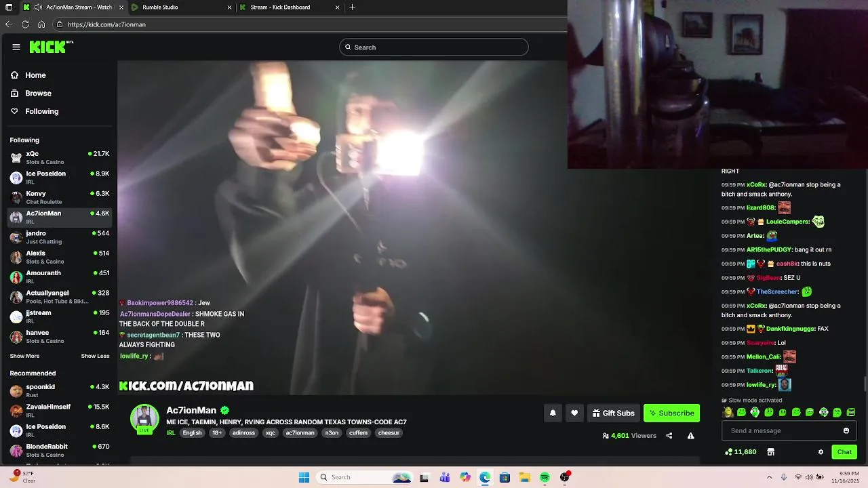The image size is (868, 488).
Task: Open jandro channel in Following list
Action: (60, 237)
